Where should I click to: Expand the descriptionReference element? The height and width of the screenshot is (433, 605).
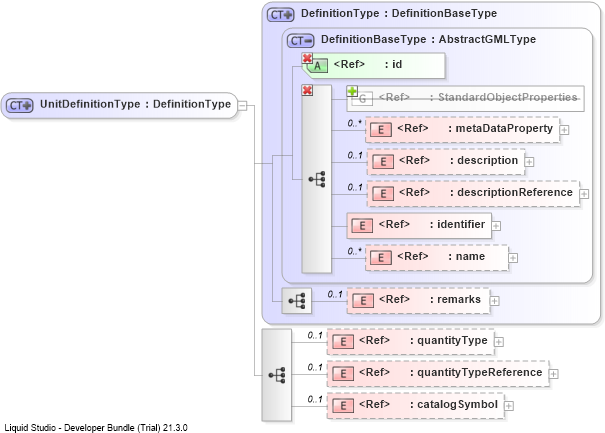(x=584, y=194)
